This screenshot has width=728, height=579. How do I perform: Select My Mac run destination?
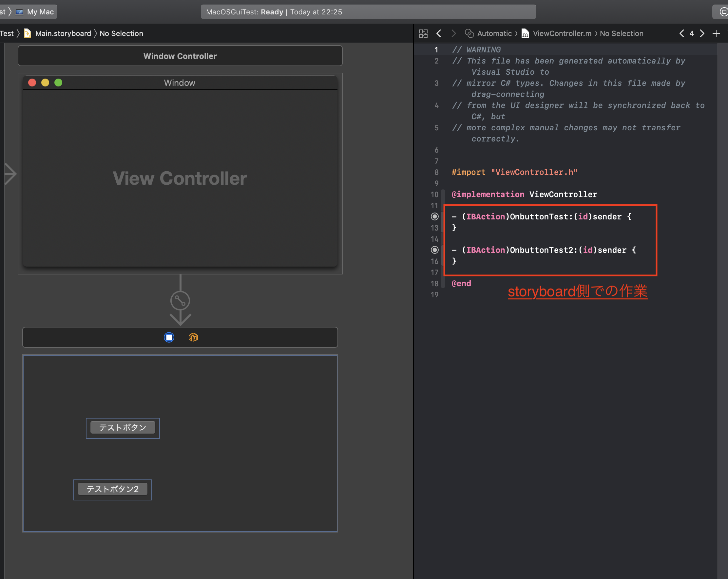point(40,12)
